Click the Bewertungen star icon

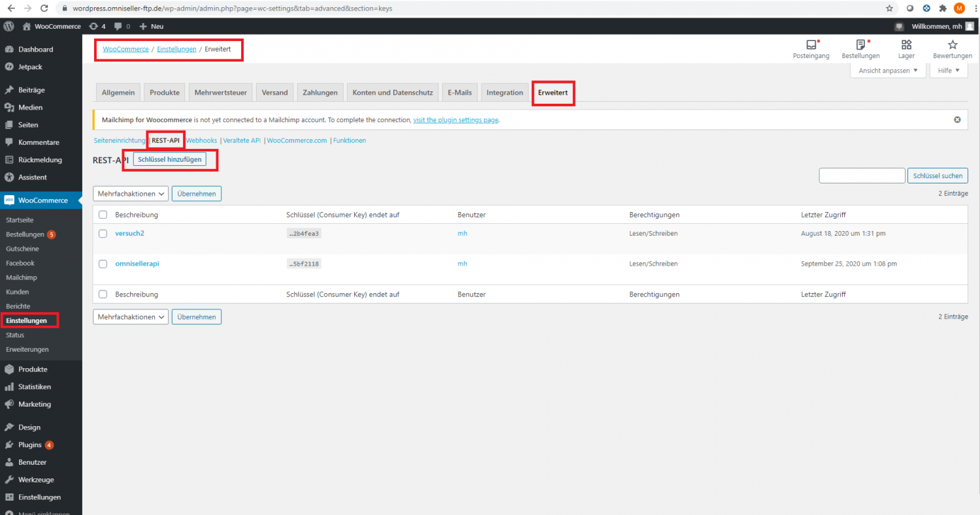point(953,45)
